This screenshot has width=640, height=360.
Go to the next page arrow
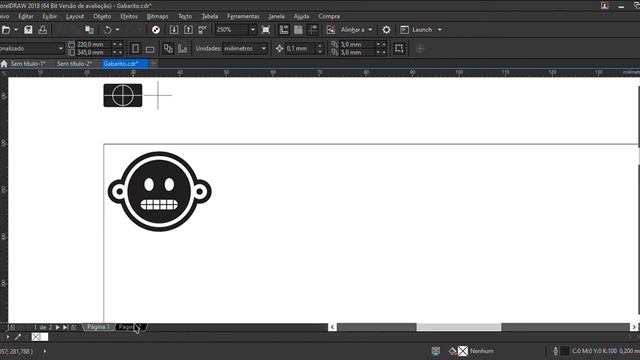[x=58, y=327]
